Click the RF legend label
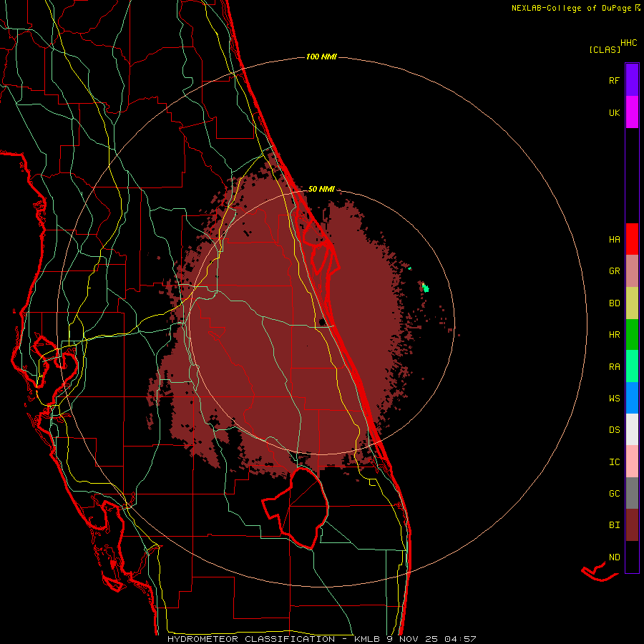644x644 pixels. tap(614, 80)
